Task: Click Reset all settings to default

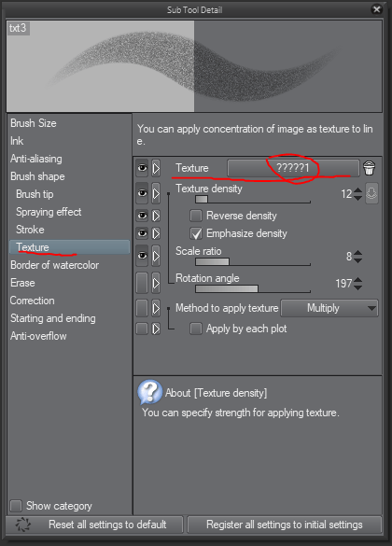Action: pos(94,525)
